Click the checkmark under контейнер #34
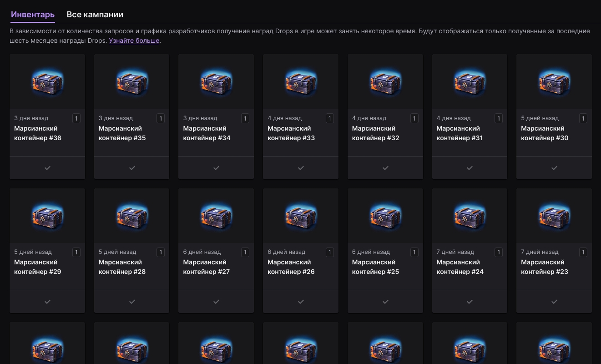Viewport: 601px width, 364px height. point(216,168)
